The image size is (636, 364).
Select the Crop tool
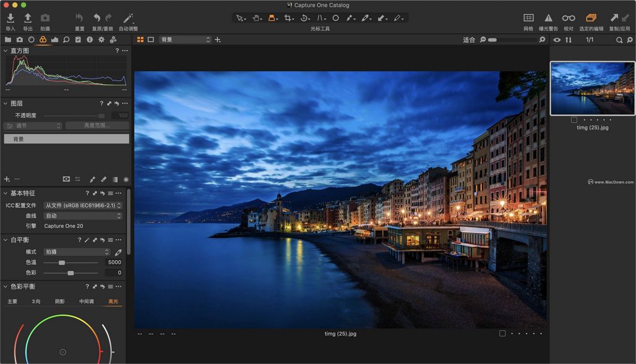pyautogui.click(x=288, y=18)
